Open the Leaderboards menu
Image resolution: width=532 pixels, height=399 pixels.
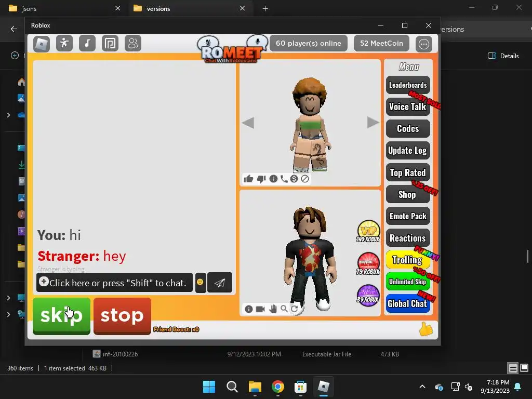pyautogui.click(x=408, y=85)
